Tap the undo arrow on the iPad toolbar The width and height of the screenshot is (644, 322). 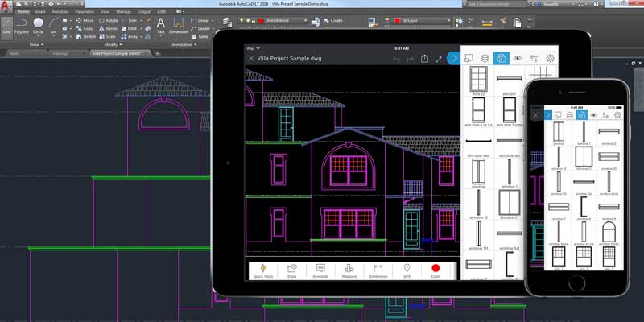(x=396, y=59)
